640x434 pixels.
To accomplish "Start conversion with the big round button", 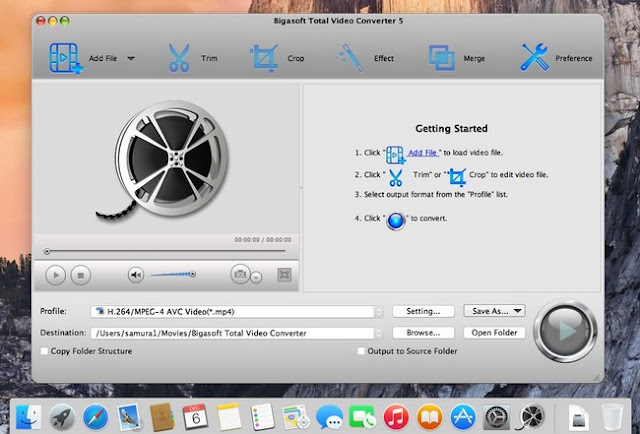I will tap(565, 331).
